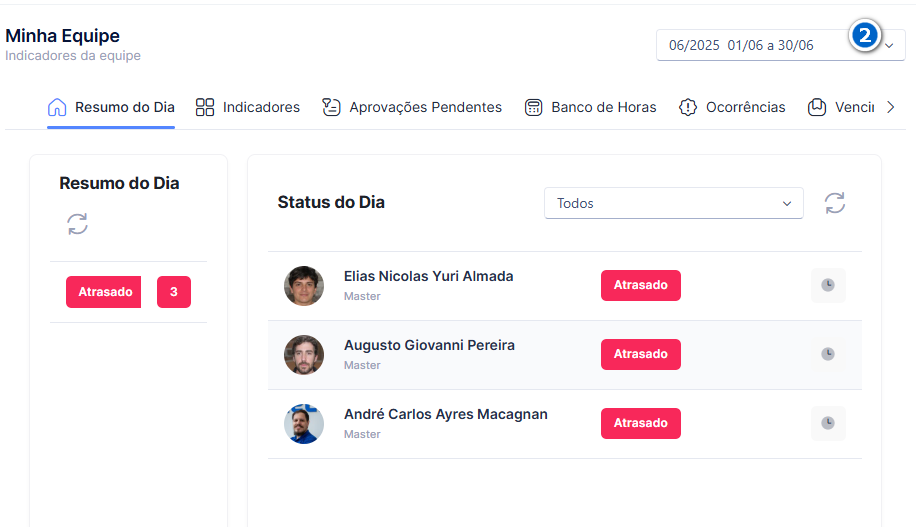Click clock icon in Augusto Giovanni Pereira row

[828, 354]
